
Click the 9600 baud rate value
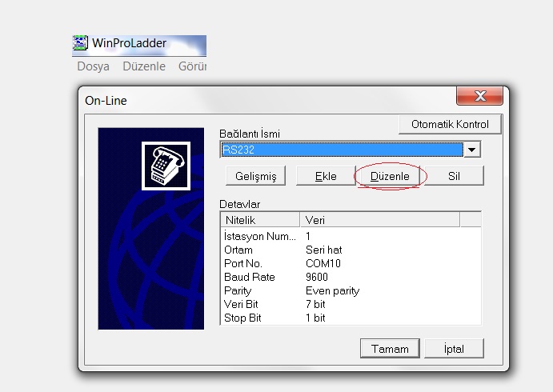(x=317, y=277)
